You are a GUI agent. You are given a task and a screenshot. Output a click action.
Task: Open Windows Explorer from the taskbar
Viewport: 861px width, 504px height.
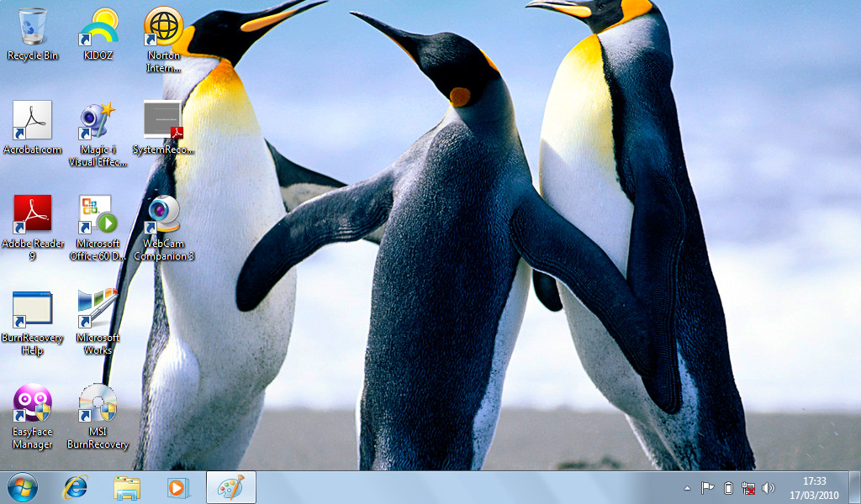pyautogui.click(x=127, y=487)
